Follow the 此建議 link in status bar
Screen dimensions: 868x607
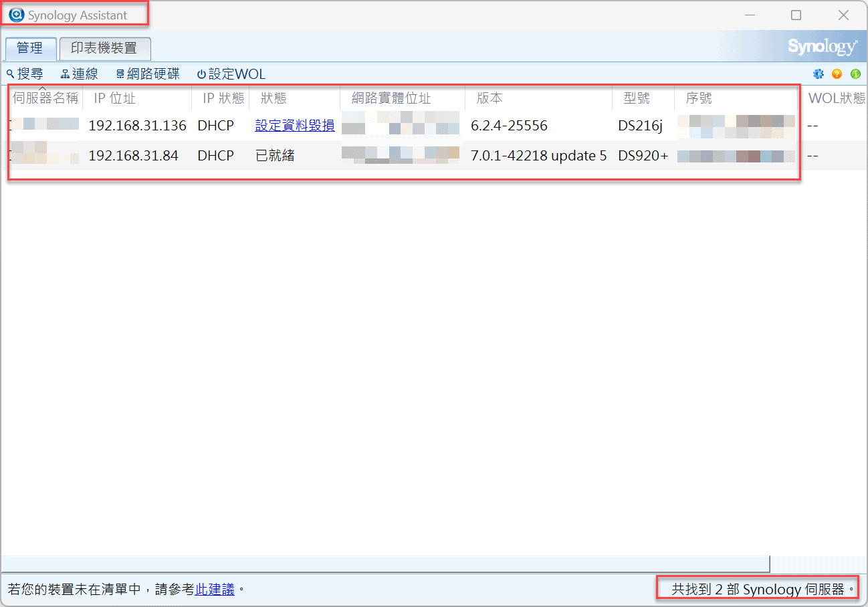pos(215,589)
